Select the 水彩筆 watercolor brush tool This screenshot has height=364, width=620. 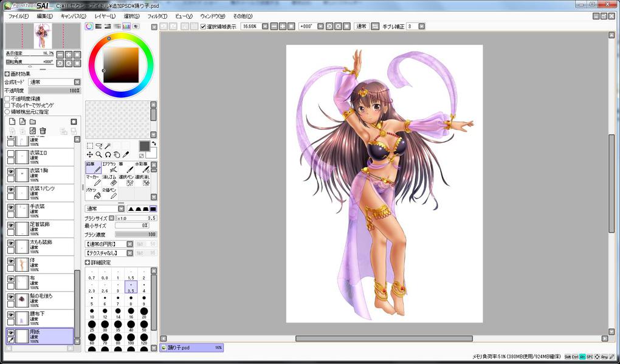click(142, 168)
